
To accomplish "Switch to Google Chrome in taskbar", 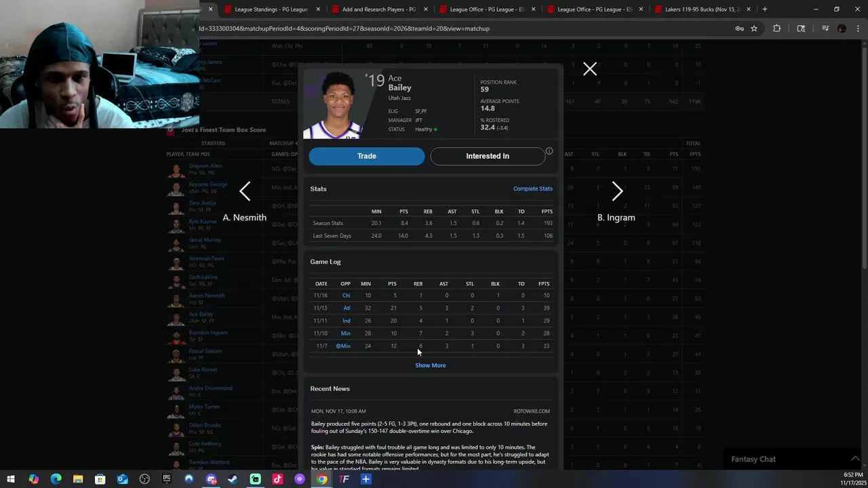I will [321, 479].
